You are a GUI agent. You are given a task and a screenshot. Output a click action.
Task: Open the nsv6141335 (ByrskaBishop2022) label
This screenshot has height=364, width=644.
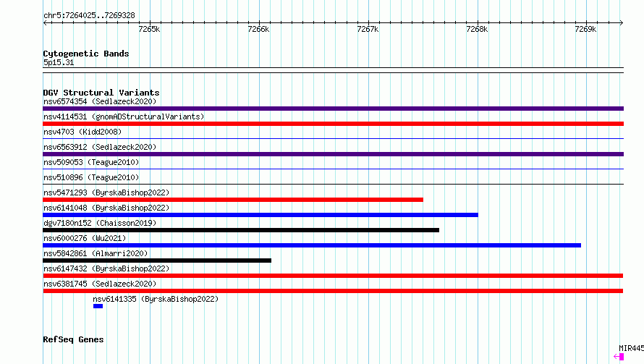pos(156,299)
